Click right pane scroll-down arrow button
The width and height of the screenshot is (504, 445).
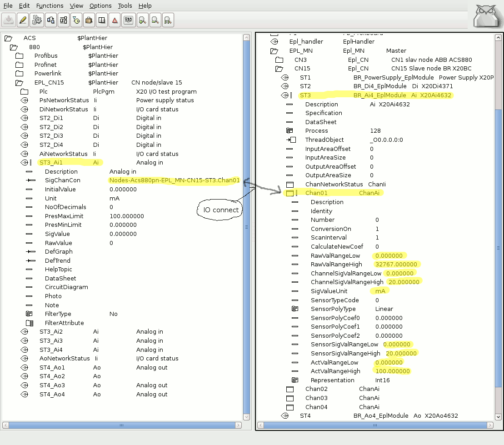tap(498, 417)
